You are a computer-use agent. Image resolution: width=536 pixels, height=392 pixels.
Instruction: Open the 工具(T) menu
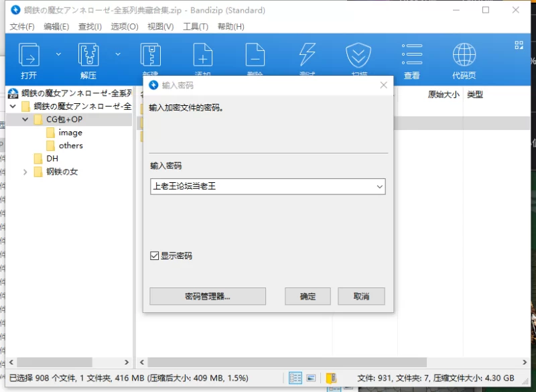196,27
